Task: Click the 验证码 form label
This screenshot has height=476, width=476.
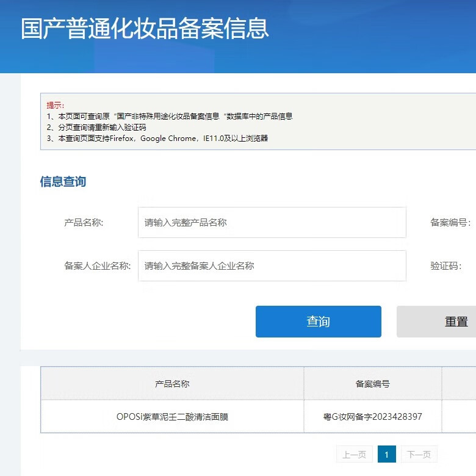Action: coord(445,266)
